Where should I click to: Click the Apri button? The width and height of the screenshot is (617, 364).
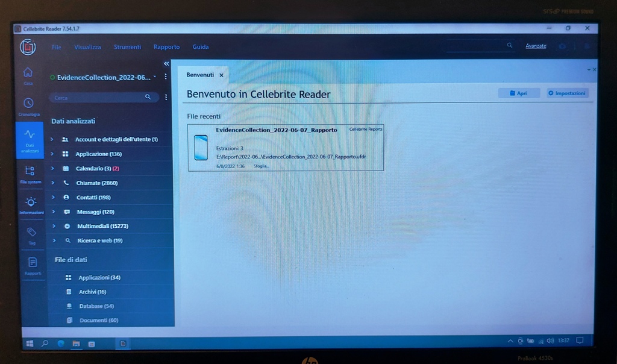point(518,93)
